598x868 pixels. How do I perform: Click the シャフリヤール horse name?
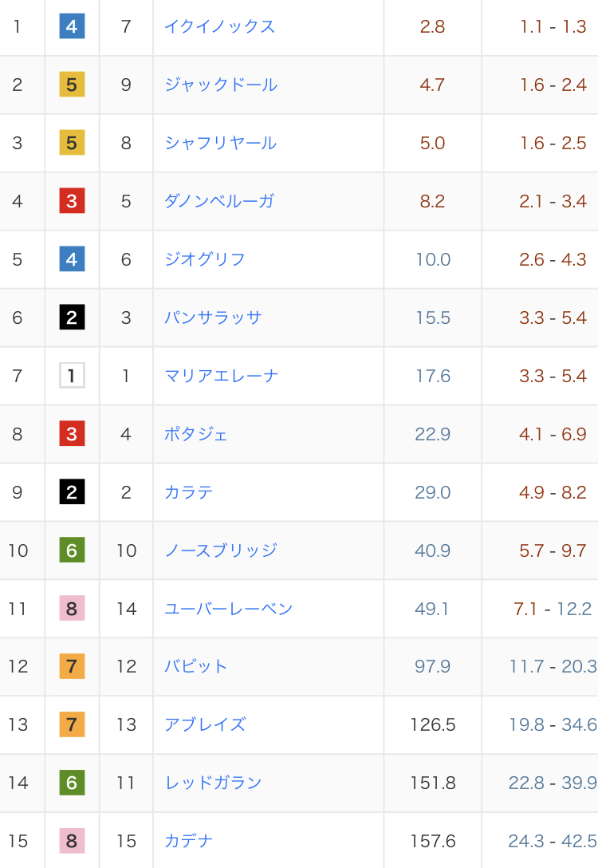coord(220,143)
